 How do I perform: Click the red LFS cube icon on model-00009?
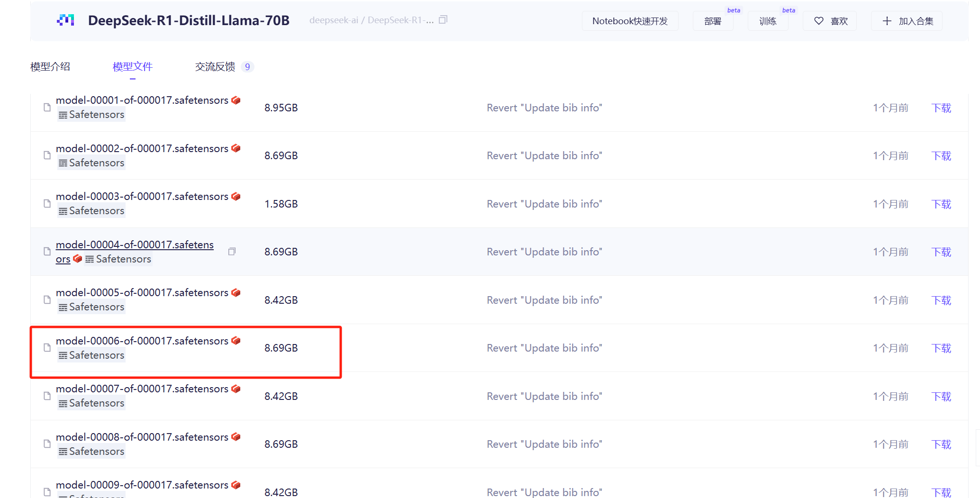coord(236,485)
